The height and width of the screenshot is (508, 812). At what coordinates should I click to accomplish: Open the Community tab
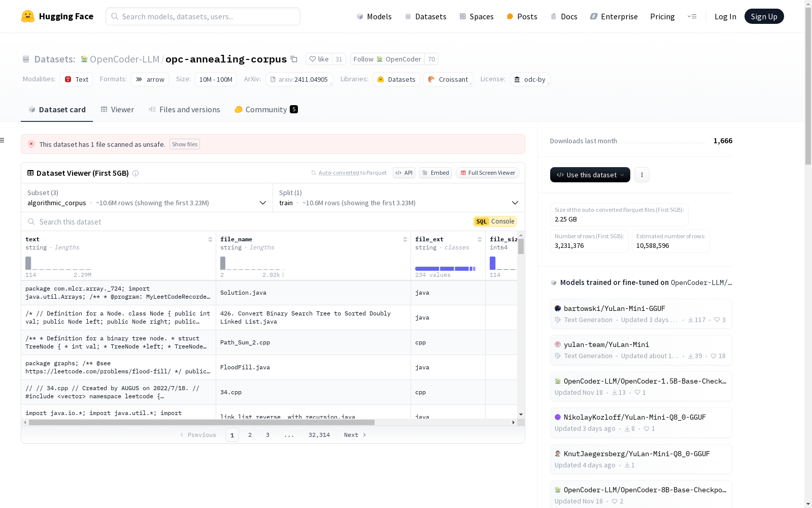tap(266, 110)
